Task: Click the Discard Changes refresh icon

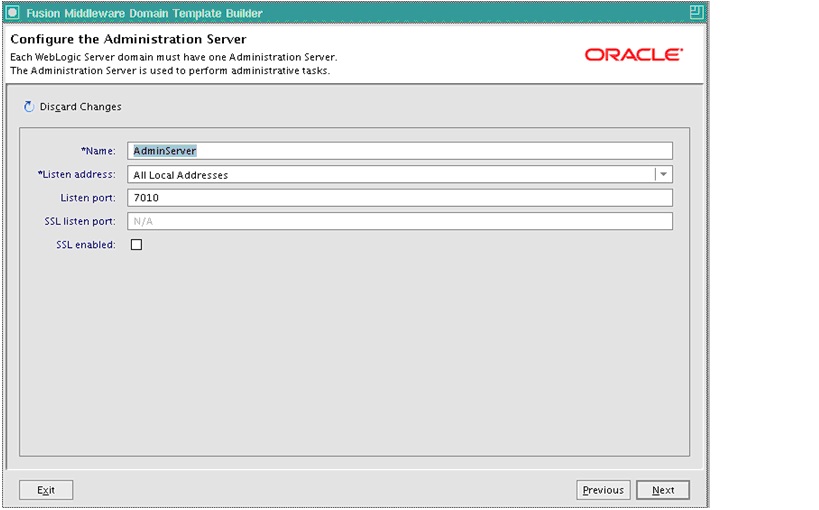Action: point(29,107)
